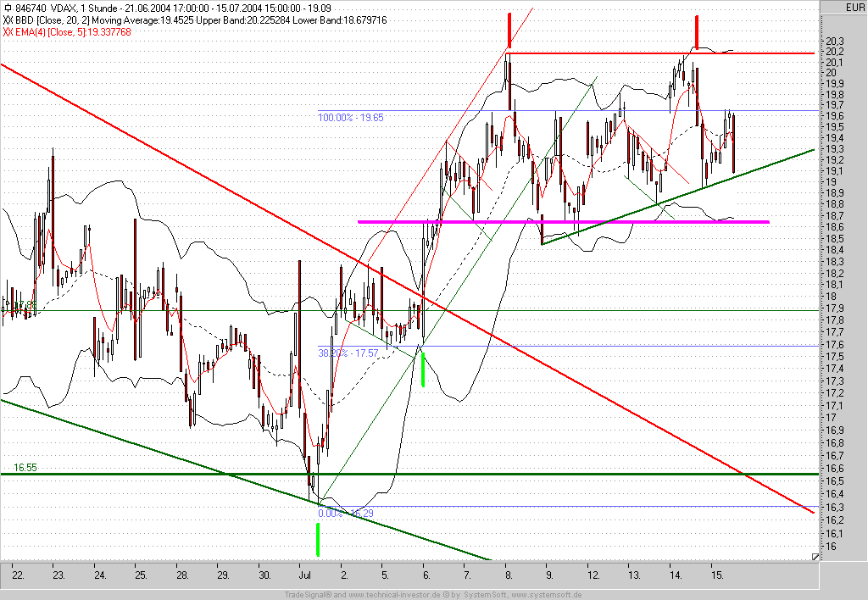
Task: Click the date label 13. on time axis
Action: 634,575
